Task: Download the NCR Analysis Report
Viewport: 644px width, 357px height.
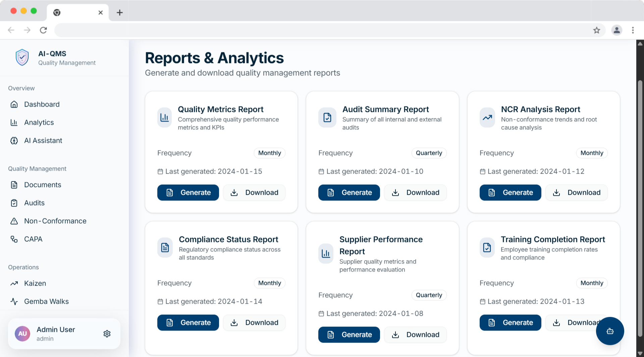Action: (577, 192)
